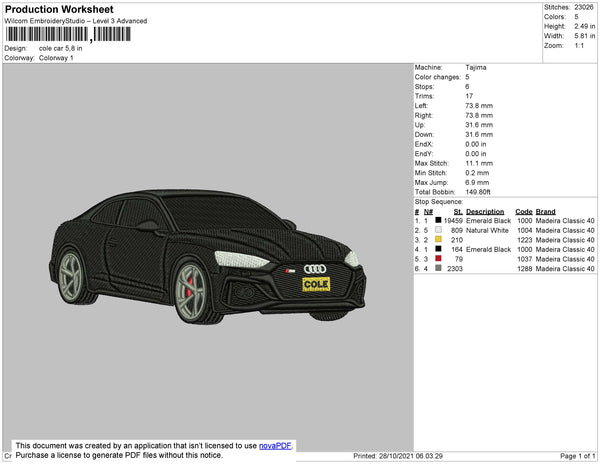Select the Natural White swatch in stop 2

(438, 230)
